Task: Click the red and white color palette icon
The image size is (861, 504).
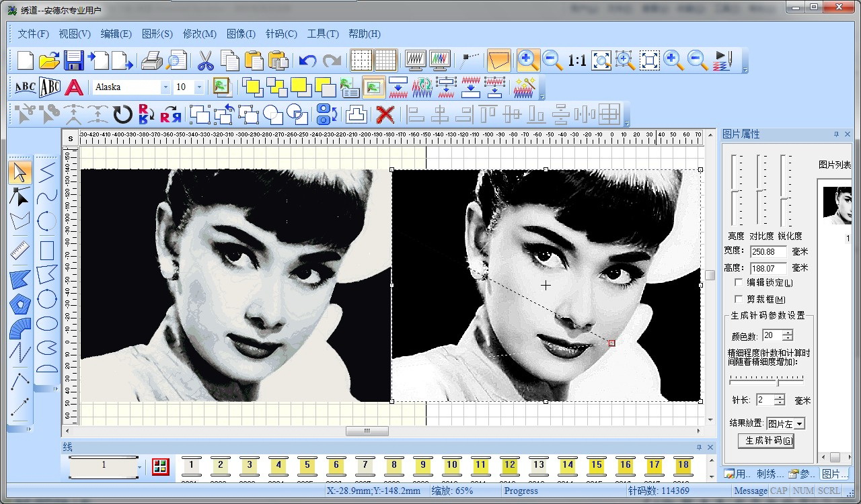Action: (x=160, y=466)
